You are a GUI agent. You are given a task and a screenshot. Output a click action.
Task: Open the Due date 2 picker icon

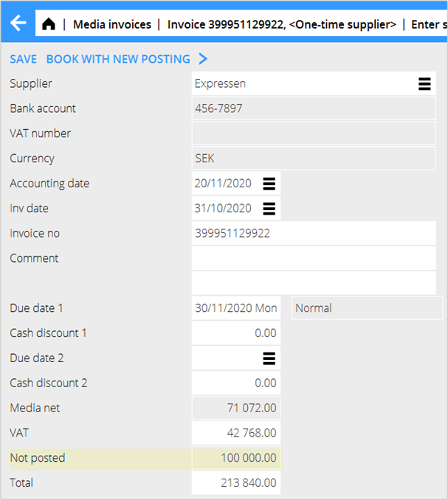coord(269,358)
